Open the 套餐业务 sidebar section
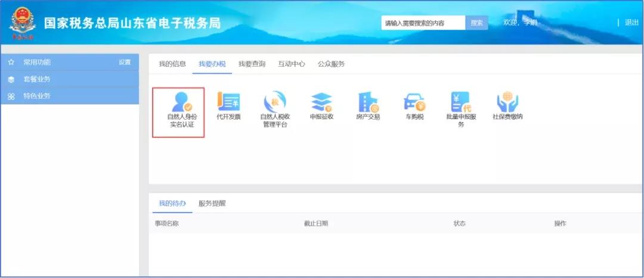This screenshot has height=278, width=644. 70,79
